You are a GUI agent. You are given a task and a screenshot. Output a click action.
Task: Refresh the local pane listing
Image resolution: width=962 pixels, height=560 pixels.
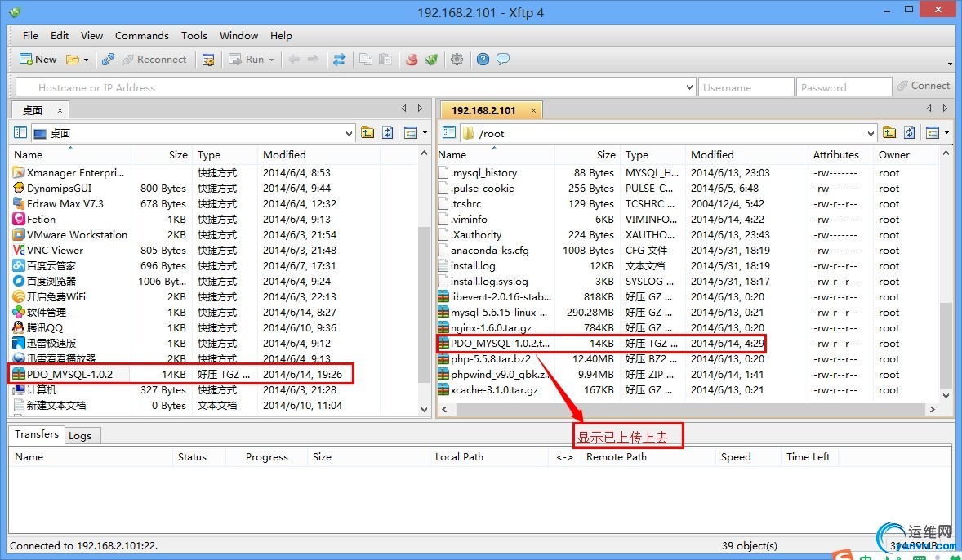coord(388,132)
